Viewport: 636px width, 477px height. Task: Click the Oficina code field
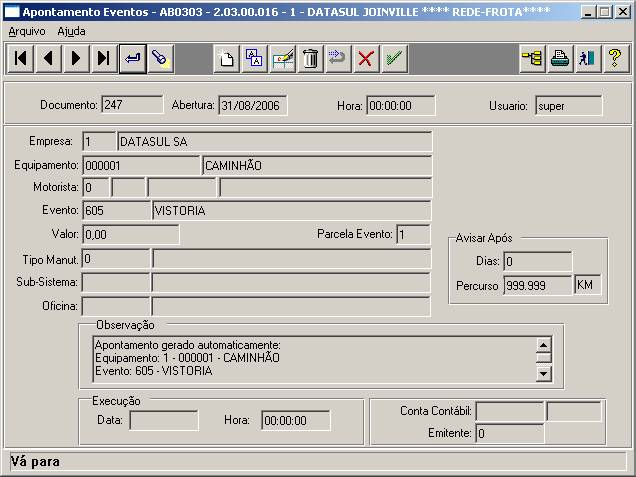click(116, 306)
